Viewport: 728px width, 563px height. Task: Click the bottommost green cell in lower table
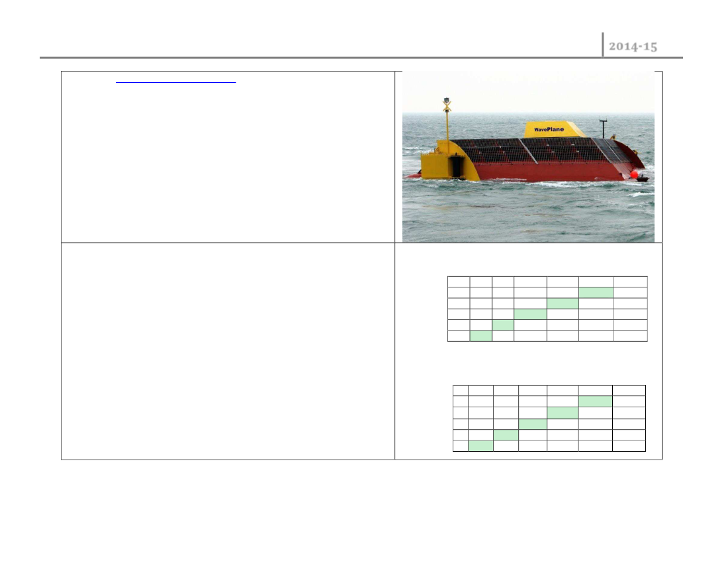point(480,446)
